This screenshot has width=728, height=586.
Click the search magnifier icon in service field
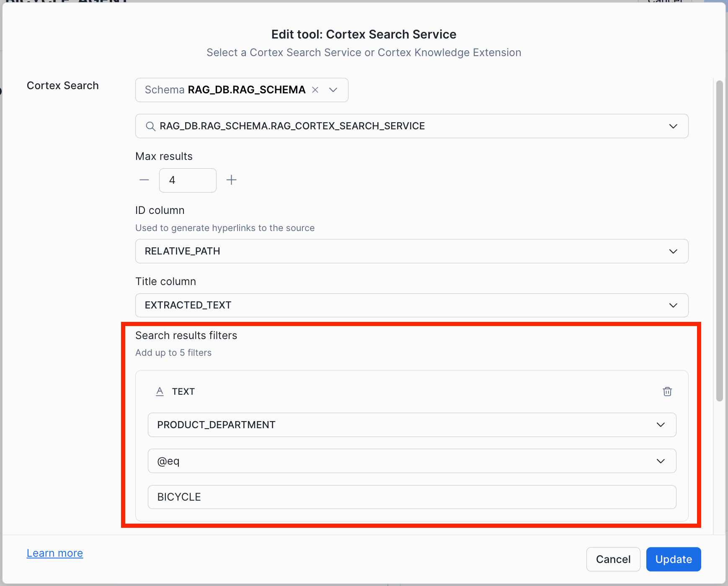pyautogui.click(x=150, y=126)
